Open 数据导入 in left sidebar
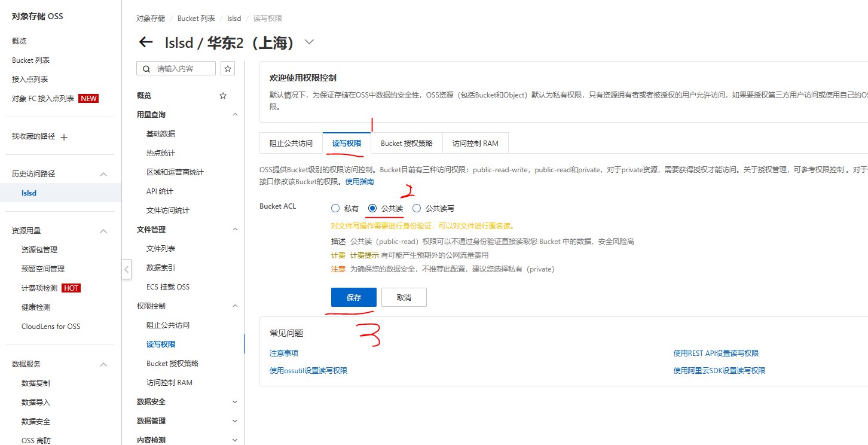Viewport: 868px width, 445px height. point(36,403)
